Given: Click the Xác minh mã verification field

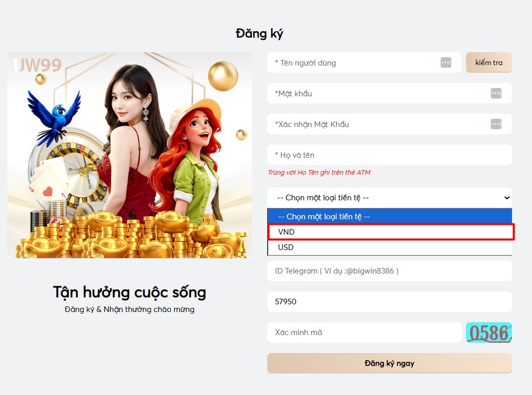Looking at the screenshot, I should pyautogui.click(x=365, y=332).
